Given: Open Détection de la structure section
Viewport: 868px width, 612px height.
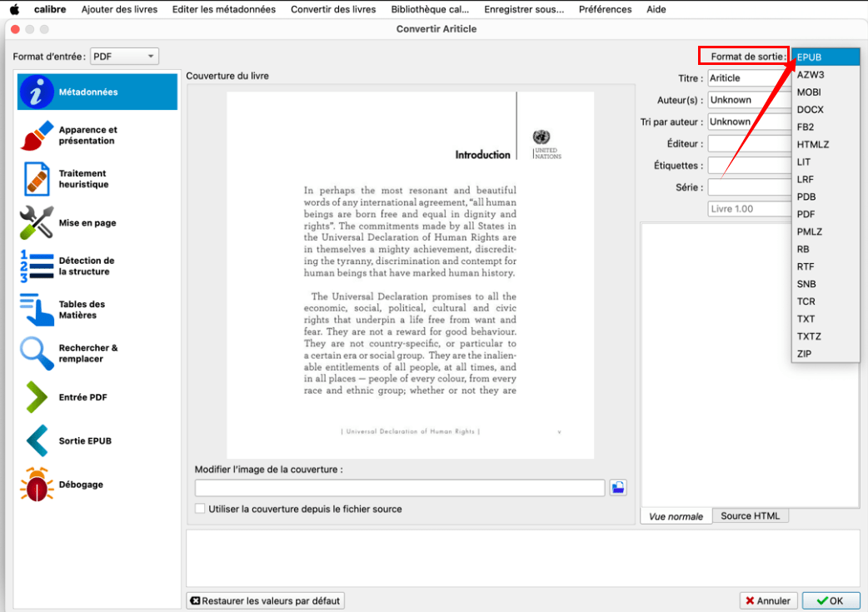Looking at the screenshot, I should click(97, 266).
